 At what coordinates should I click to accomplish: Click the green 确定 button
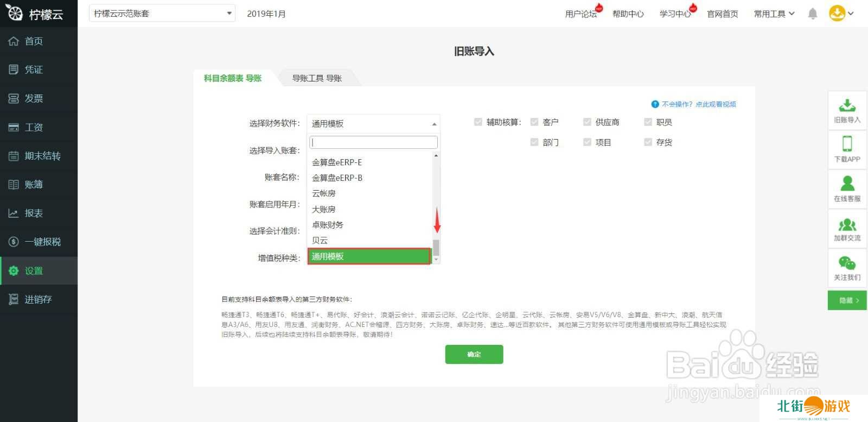click(x=474, y=354)
